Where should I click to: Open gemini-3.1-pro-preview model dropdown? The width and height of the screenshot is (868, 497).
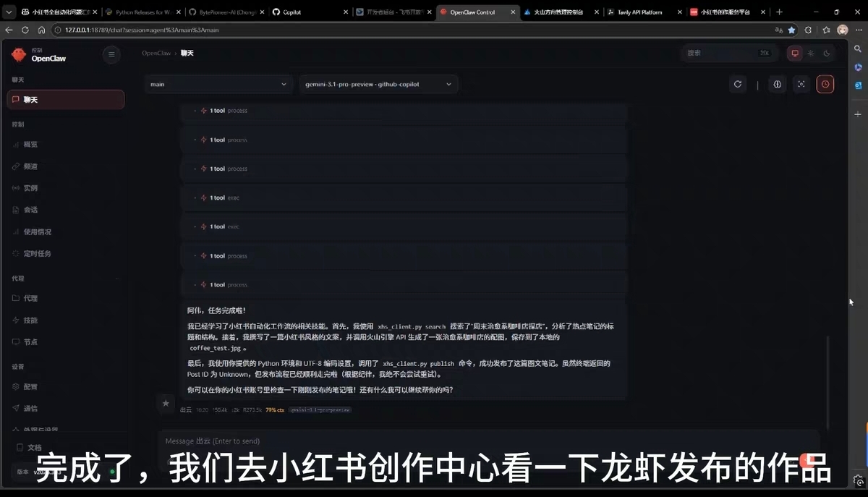click(x=378, y=85)
